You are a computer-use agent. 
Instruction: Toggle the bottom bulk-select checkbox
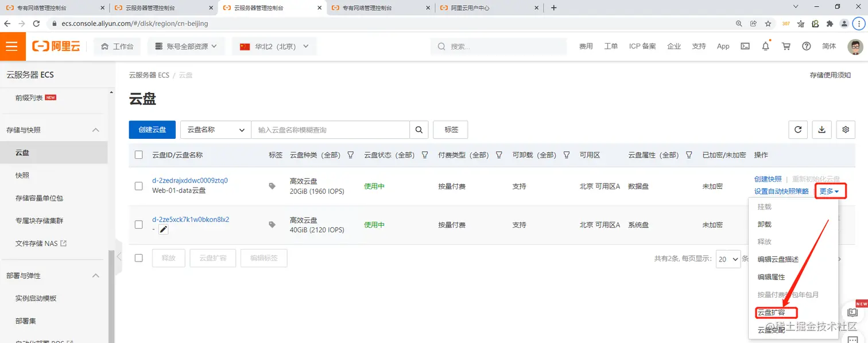(x=138, y=258)
